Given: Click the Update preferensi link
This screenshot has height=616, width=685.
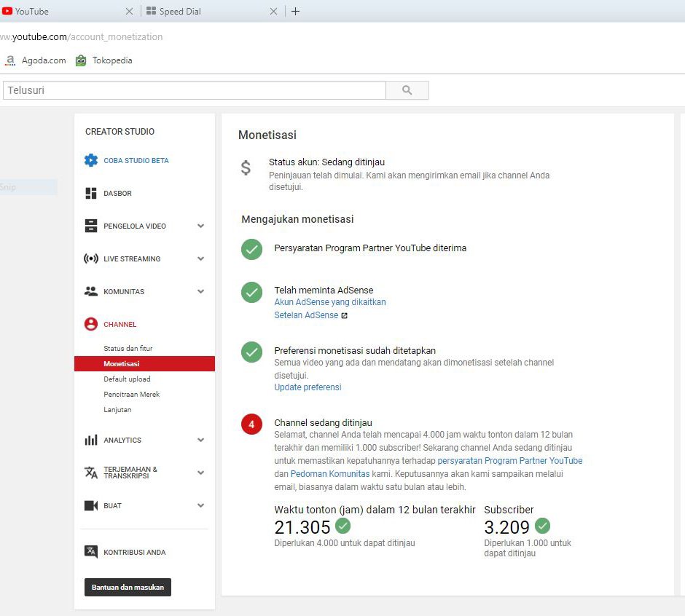Looking at the screenshot, I should pyautogui.click(x=308, y=387).
